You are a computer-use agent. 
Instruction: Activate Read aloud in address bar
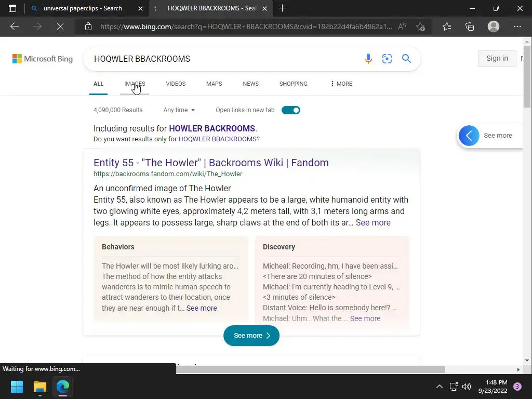[x=402, y=26]
